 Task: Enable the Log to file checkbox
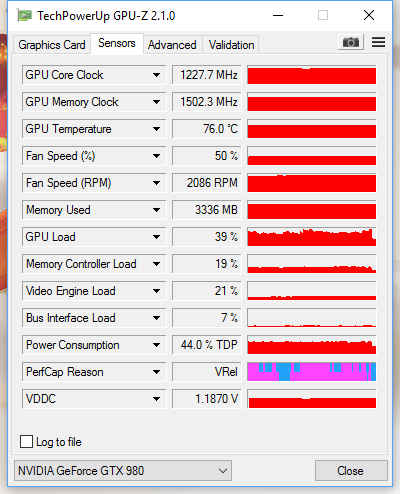pyautogui.click(x=27, y=442)
